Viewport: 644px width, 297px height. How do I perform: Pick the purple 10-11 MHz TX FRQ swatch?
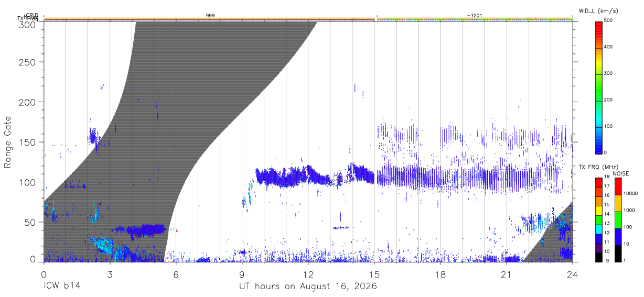click(598, 248)
